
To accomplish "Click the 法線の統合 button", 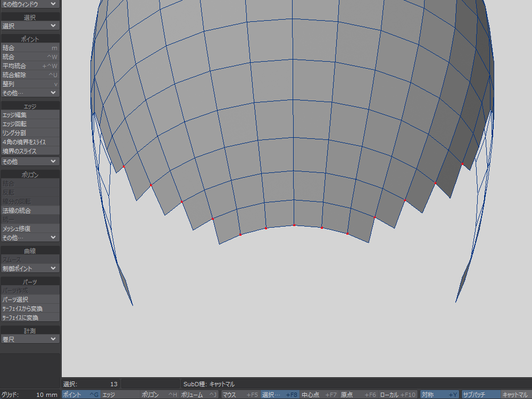I will click(x=30, y=211).
